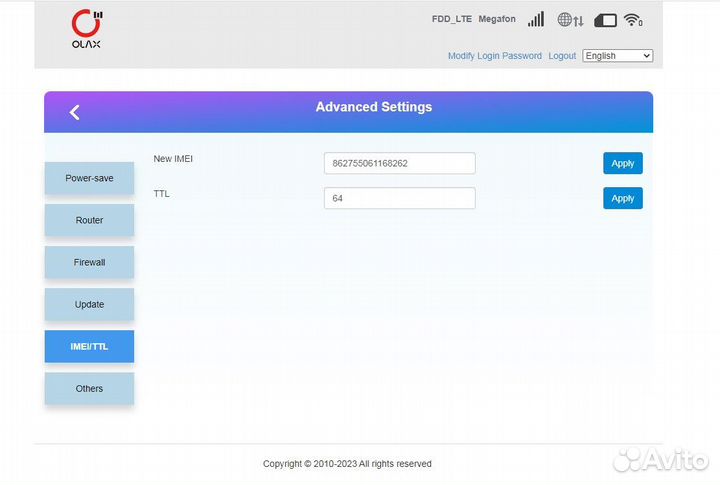Screen dimensions: 720x485
Task: Open the Power-save tab
Action: (x=89, y=178)
